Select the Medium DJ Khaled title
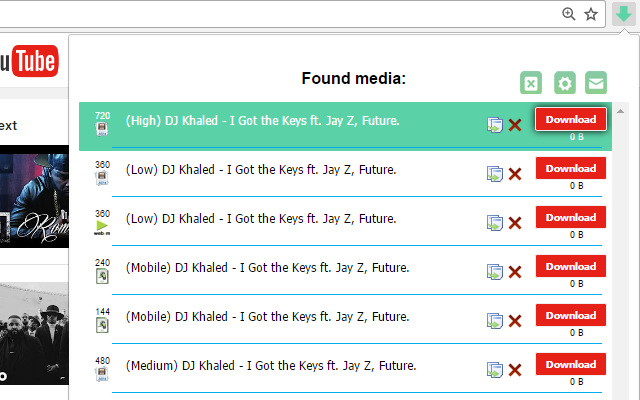The height and width of the screenshot is (400, 640). tap(271, 366)
